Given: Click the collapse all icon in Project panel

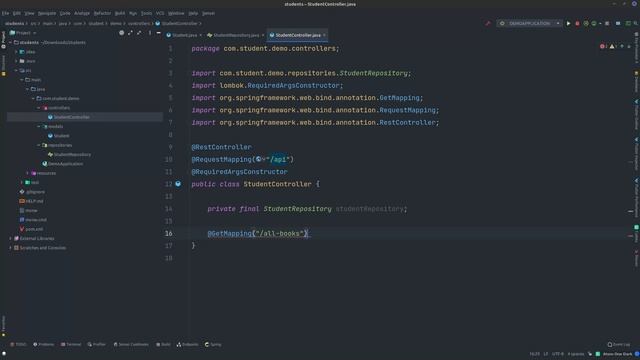Looking at the screenshot, I should click(x=139, y=33).
